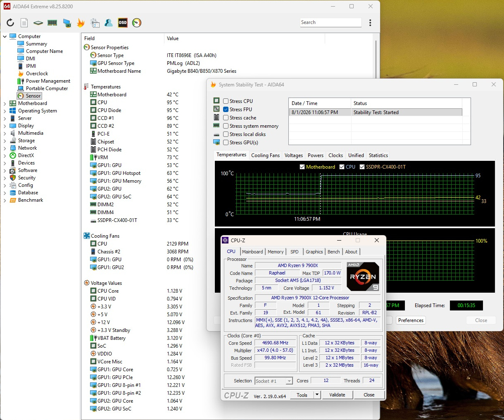Open System Stability Test flame icon
The width and height of the screenshot is (504, 420).
81,23
